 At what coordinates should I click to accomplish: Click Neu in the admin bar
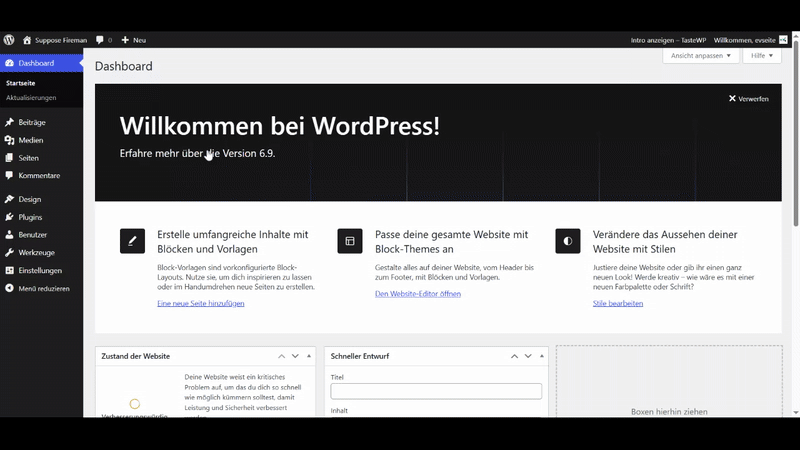click(139, 40)
